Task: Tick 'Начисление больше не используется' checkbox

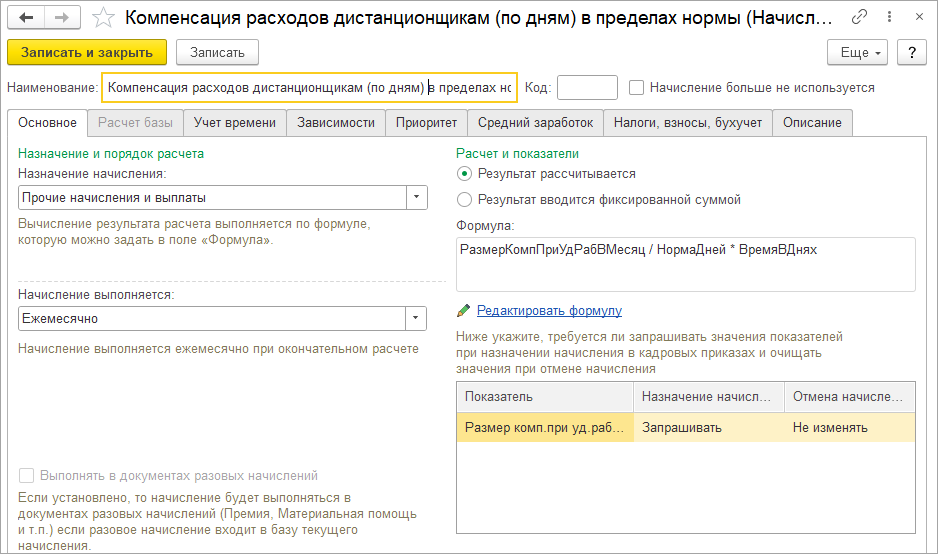Action: pos(636,88)
